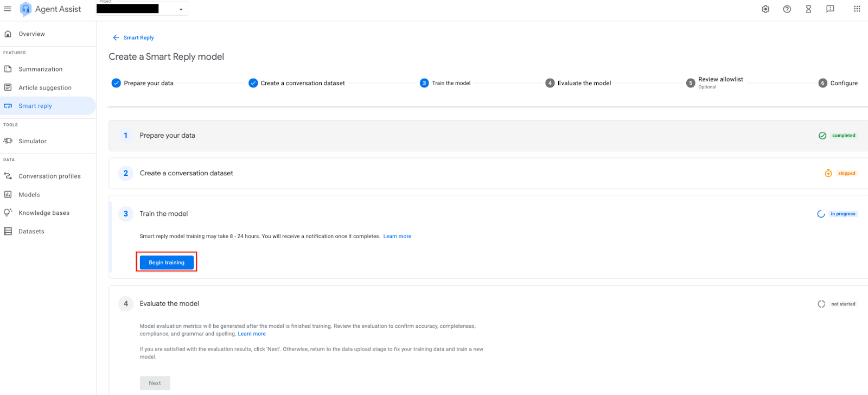Open the settings gear icon
Viewport: 868px width, 395px height.
tap(765, 9)
